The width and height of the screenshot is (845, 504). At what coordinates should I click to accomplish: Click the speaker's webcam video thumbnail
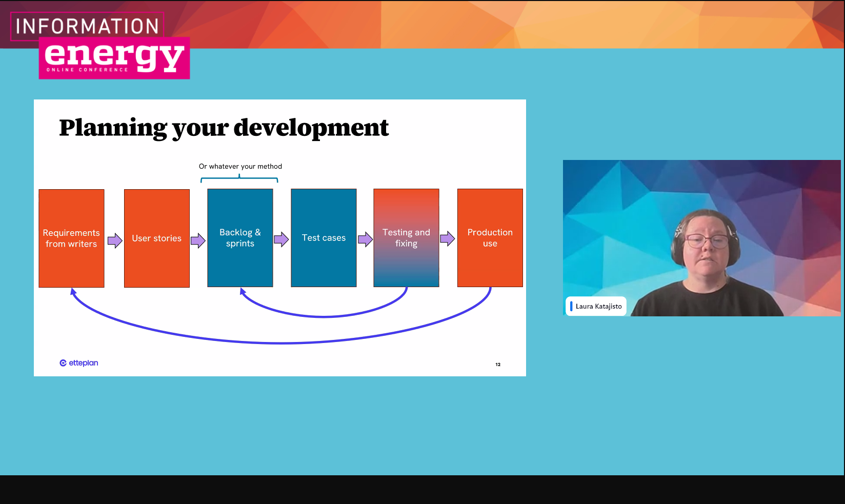tap(701, 238)
